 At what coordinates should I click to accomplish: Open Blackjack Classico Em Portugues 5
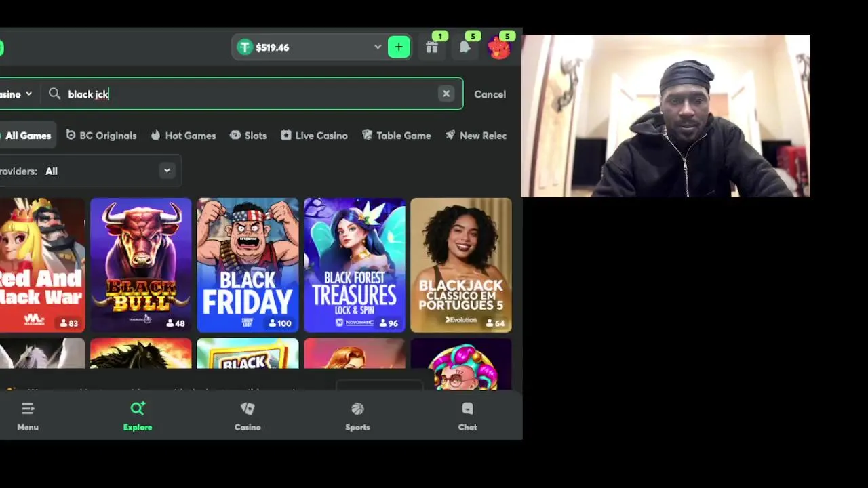[x=461, y=265]
